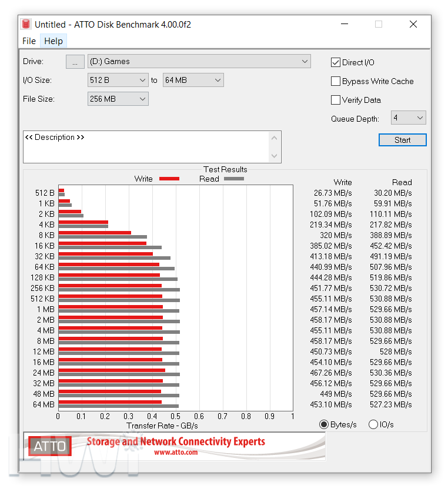Open the 256 MB File Size dropdown

coord(118,99)
